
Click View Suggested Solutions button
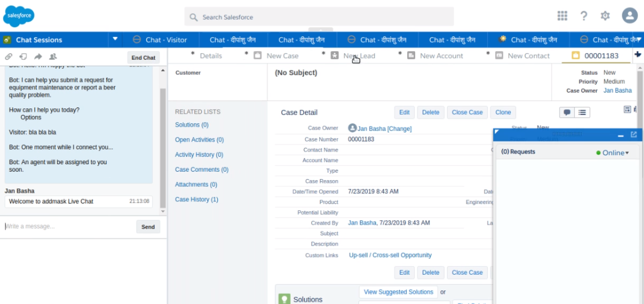(x=398, y=292)
